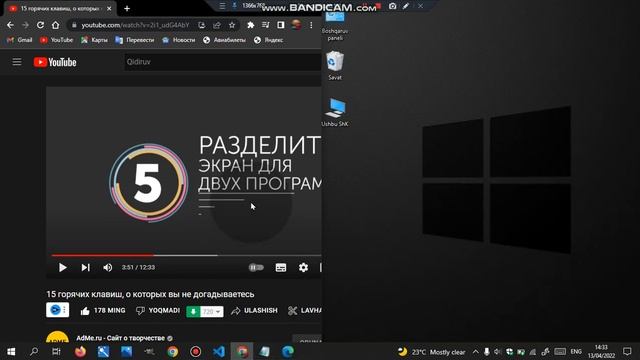Create a clip with the scissors button

pos(304,311)
